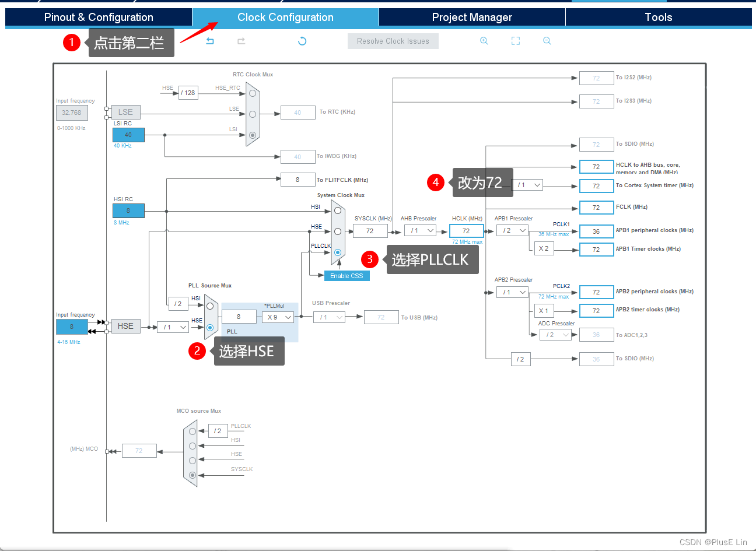Click the APB2 X 1 multiplier box
The height and width of the screenshot is (551, 756).
[544, 311]
